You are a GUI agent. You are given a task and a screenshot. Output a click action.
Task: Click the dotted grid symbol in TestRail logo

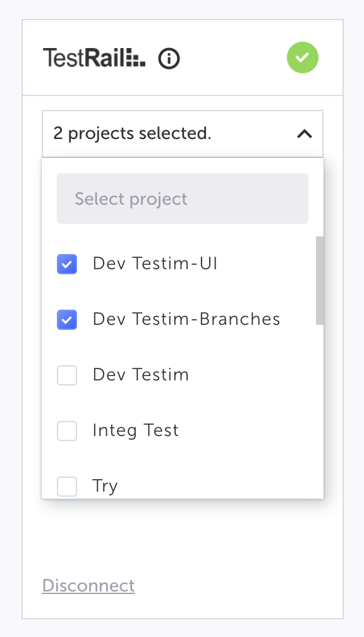pos(136,58)
